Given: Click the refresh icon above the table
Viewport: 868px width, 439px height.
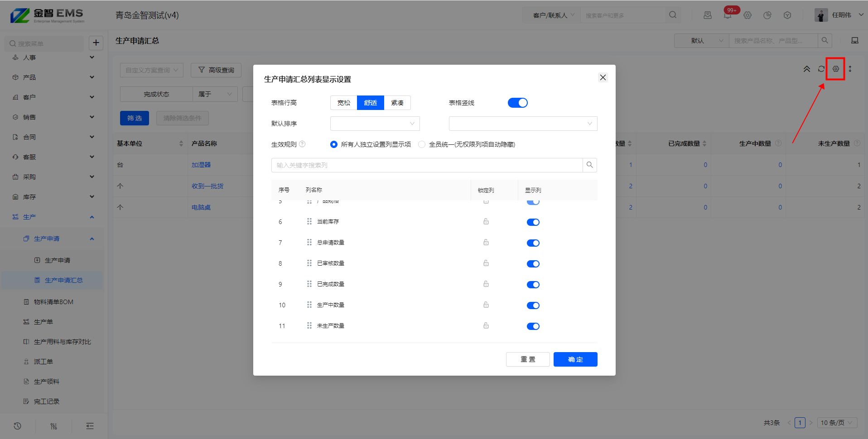Looking at the screenshot, I should click(821, 69).
